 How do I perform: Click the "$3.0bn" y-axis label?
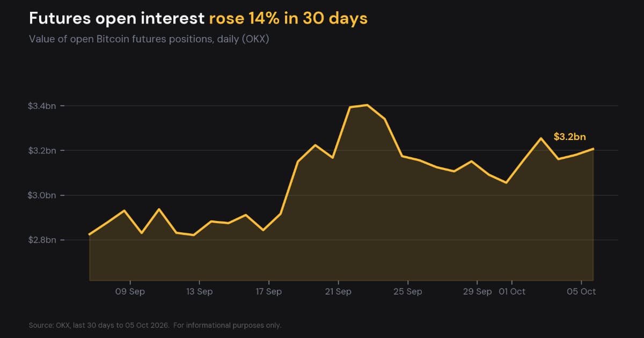tap(42, 195)
